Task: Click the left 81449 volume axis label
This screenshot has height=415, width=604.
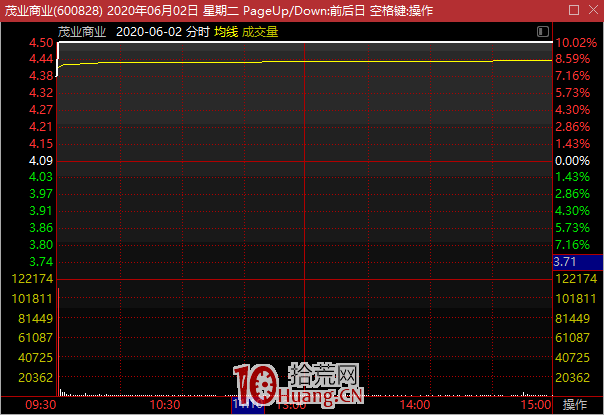Action: (35, 319)
